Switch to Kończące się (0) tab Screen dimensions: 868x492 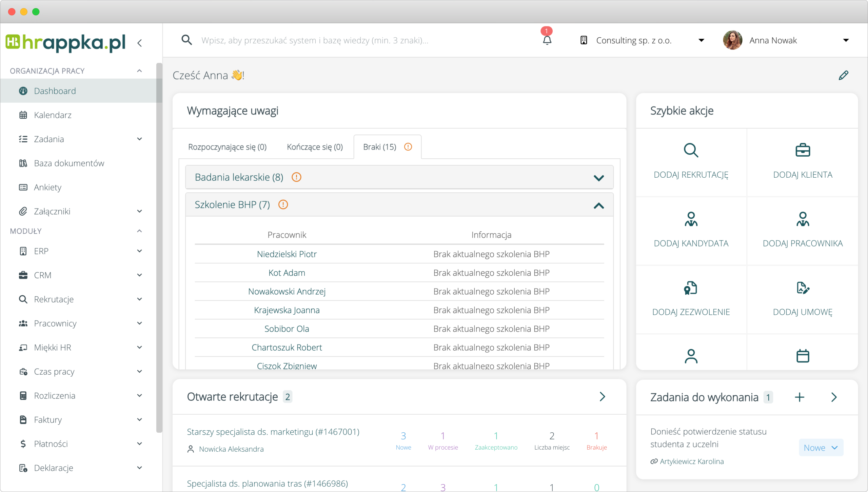(315, 147)
